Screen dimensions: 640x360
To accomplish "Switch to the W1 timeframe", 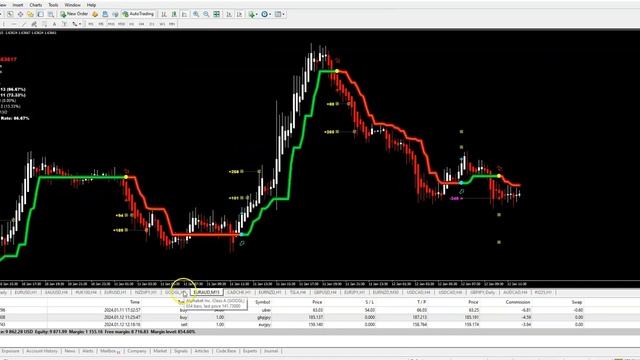I will click(162, 24).
